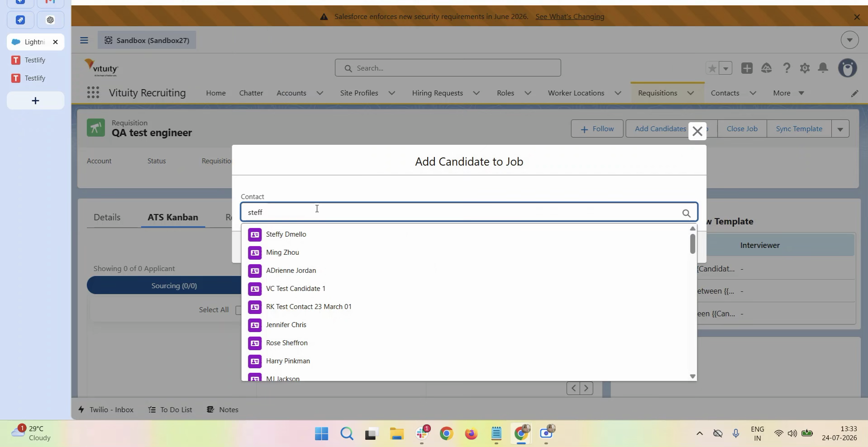Select Ming Zhou from contact results
Image resolution: width=868 pixels, height=447 pixels.
tap(465, 252)
